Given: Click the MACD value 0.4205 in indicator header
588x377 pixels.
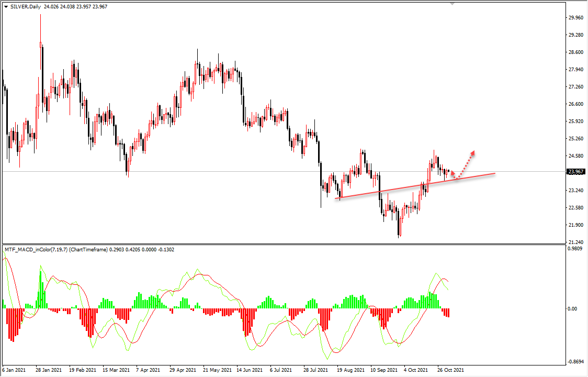Looking at the screenshot, I should [x=134, y=249].
